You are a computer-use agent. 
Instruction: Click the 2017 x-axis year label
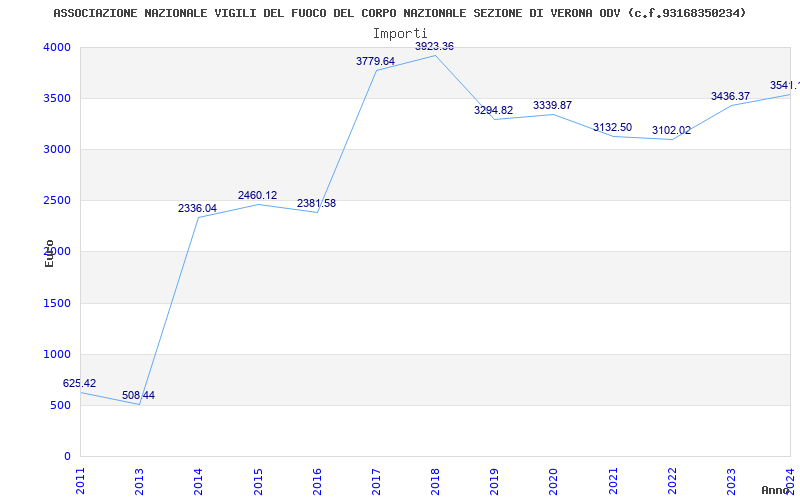coord(376,481)
